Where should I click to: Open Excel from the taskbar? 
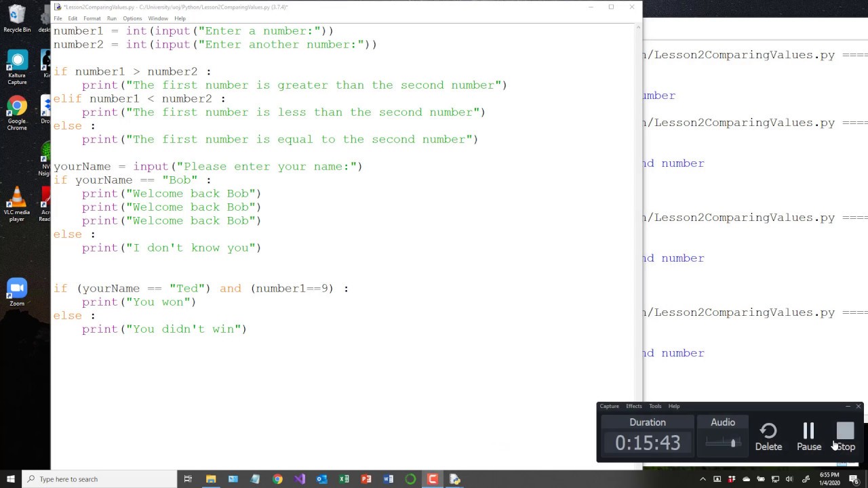(x=344, y=479)
